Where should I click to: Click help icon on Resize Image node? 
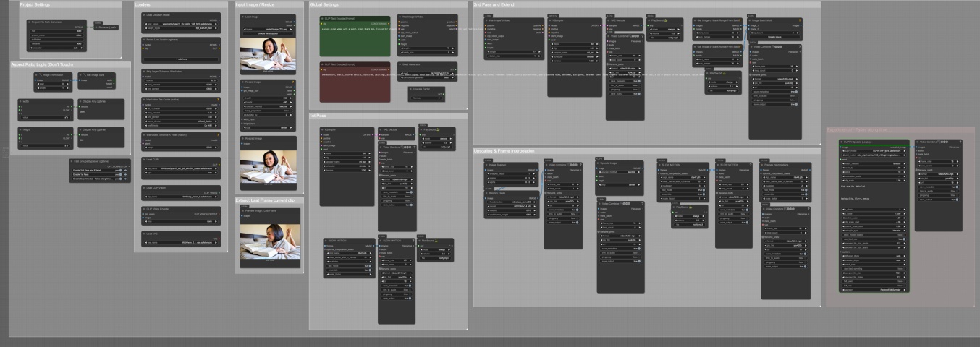293,82
